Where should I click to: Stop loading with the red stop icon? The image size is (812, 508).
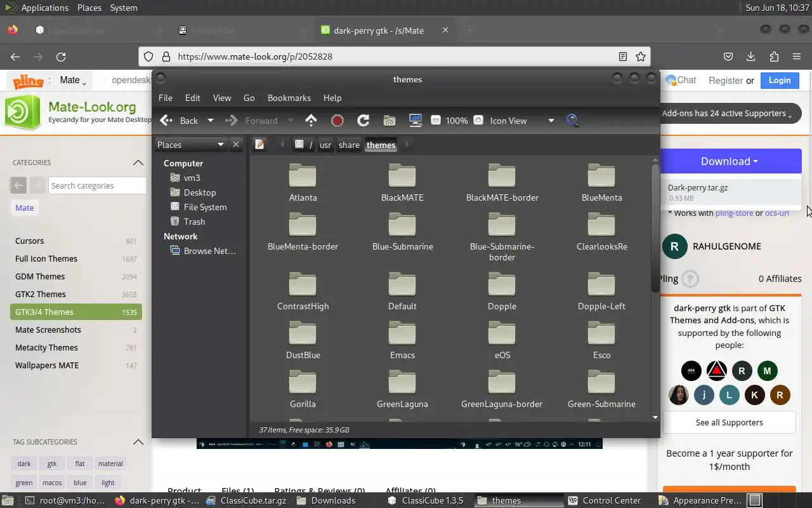[x=337, y=121]
